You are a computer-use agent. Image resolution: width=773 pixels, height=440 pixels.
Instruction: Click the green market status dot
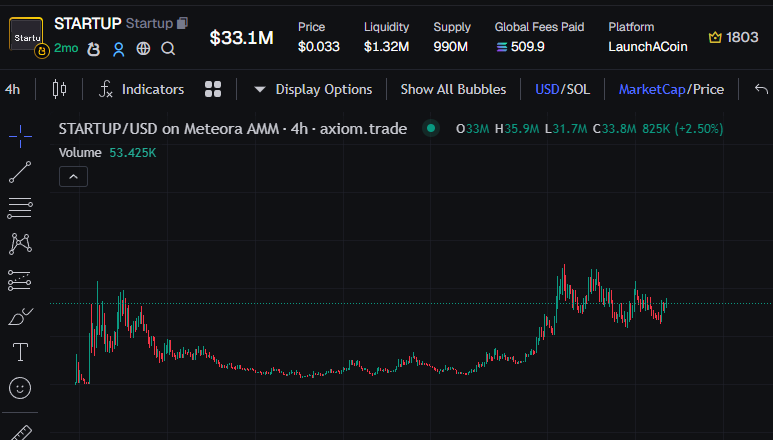pyautogui.click(x=431, y=129)
